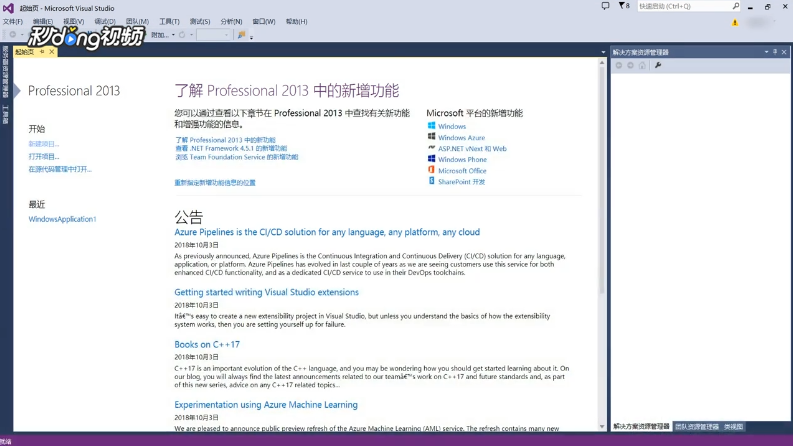Open the notifications flag icon
This screenshot has width=793, height=446.
click(622, 6)
